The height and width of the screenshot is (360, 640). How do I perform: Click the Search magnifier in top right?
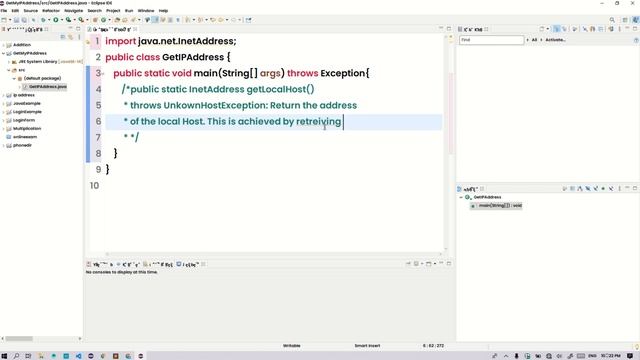(x=612, y=20)
